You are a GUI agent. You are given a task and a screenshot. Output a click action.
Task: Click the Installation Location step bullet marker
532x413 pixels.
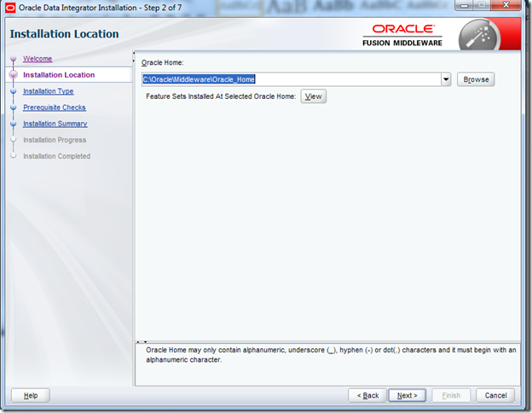tap(14, 75)
